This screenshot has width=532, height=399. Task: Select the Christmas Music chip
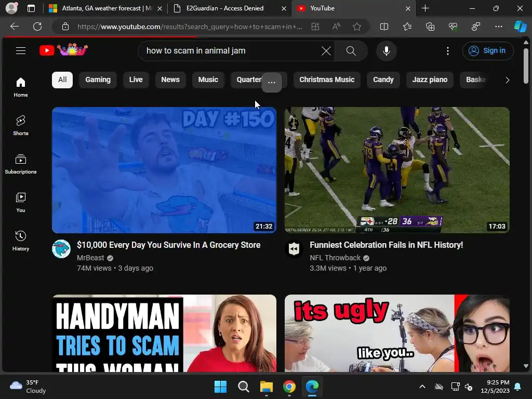point(327,79)
